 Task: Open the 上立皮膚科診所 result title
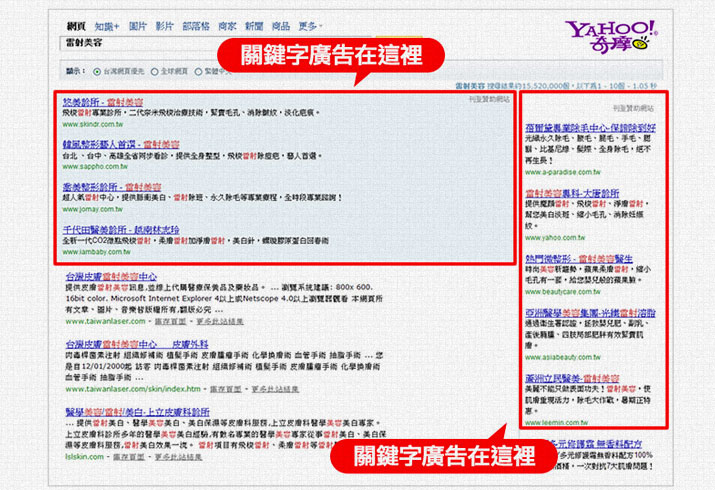click(137, 412)
